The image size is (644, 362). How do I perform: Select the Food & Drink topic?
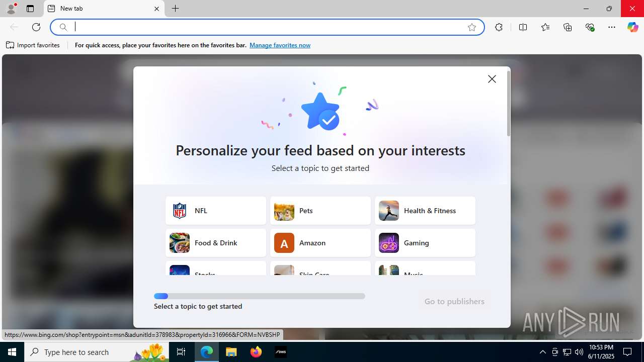tap(216, 243)
